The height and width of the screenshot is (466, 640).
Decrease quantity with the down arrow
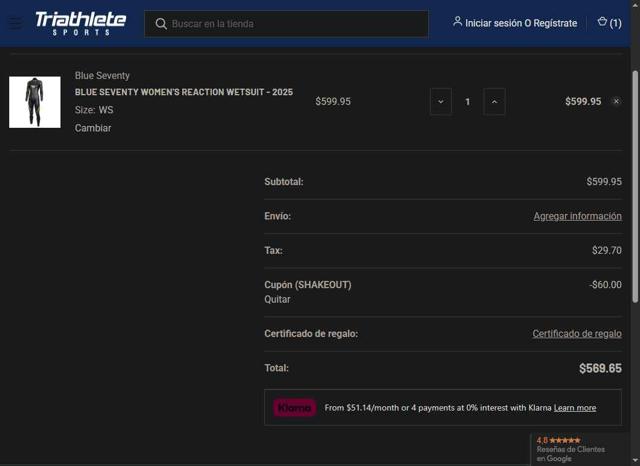tap(440, 102)
